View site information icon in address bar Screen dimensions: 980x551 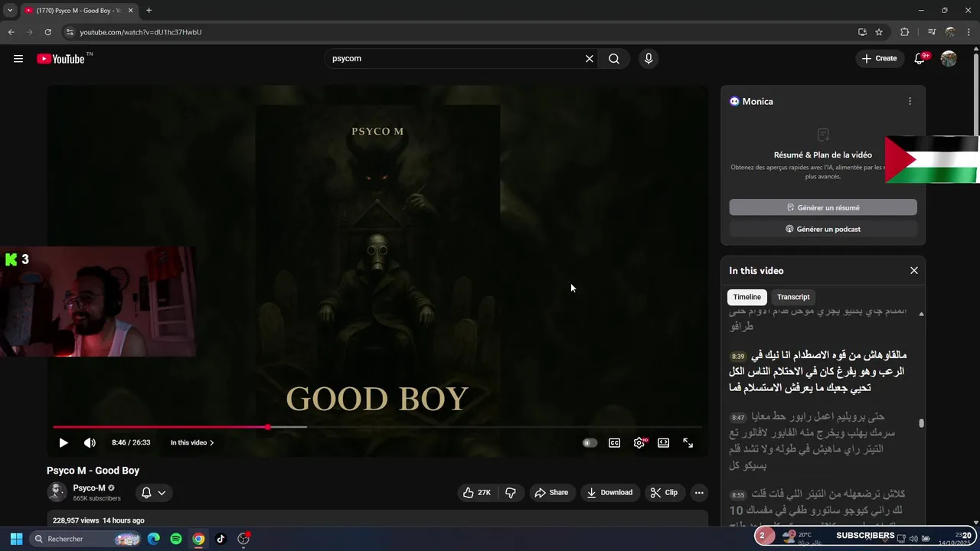pyautogui.click(x=70, y=32)
